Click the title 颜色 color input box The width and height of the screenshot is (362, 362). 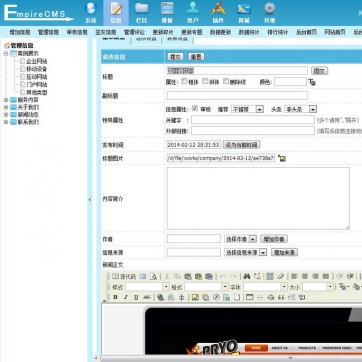click(290, 82)
